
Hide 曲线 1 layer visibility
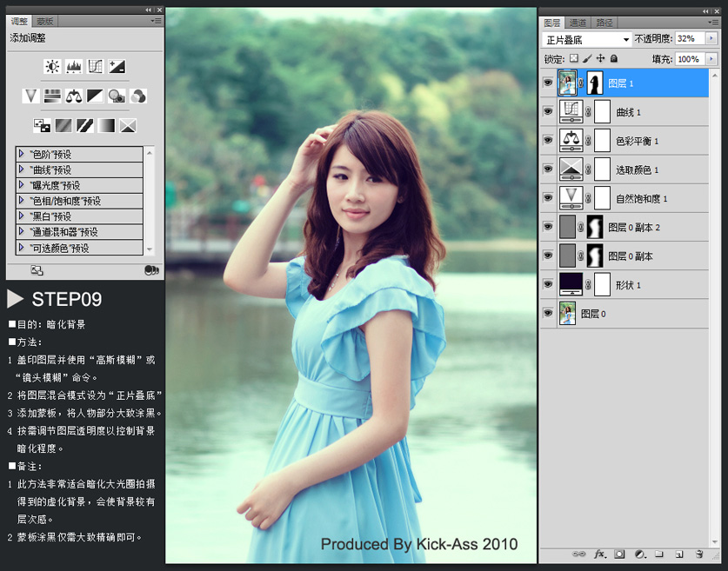coord(548,112)
